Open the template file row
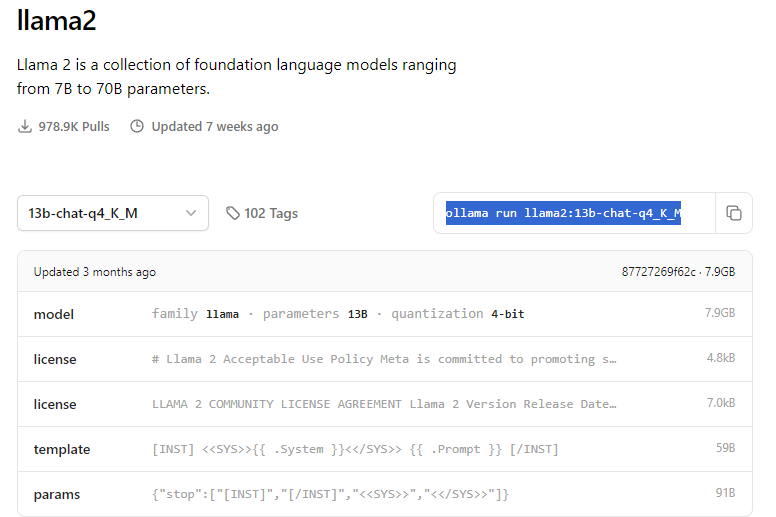776x517 pixels. tap(384, 449)
